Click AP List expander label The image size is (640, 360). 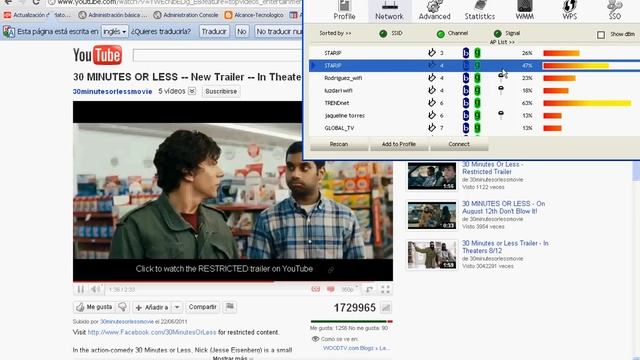[502, 42]
